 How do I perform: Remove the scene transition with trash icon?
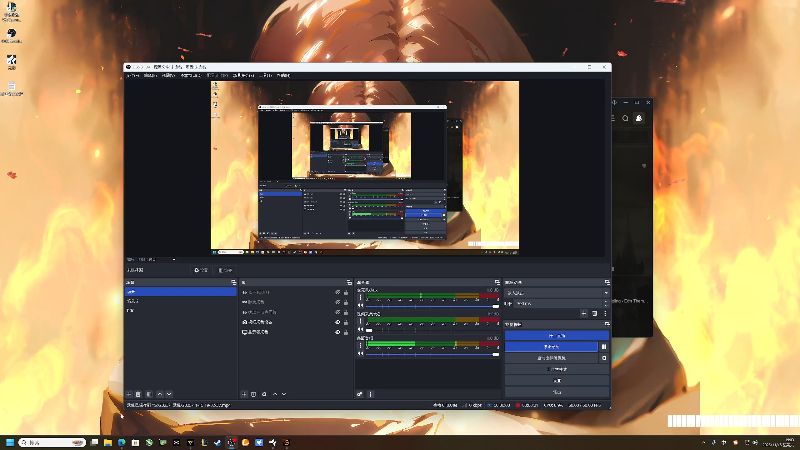[594, 314]
